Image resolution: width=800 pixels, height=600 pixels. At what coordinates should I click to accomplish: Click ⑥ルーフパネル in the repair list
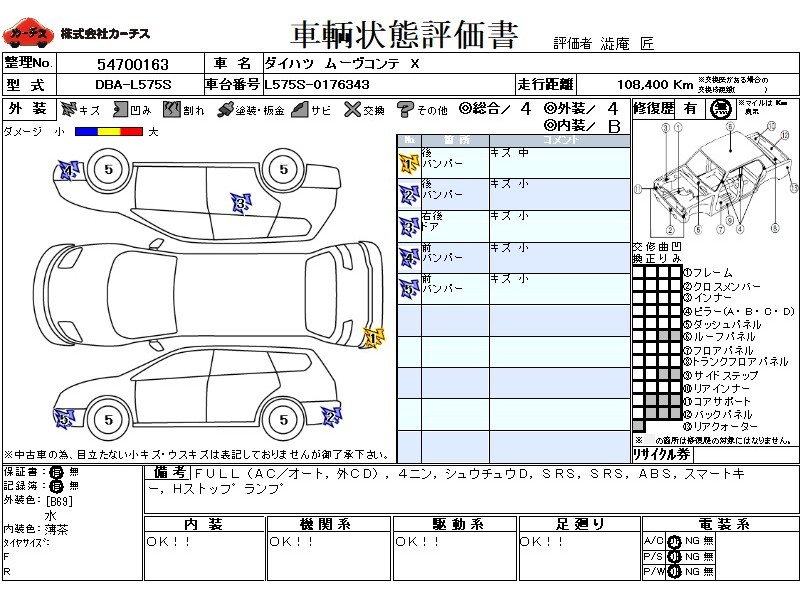[720, 337]
